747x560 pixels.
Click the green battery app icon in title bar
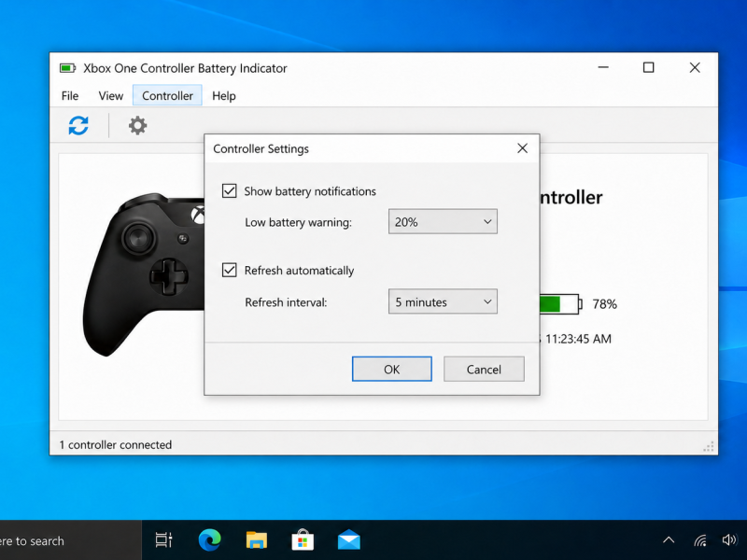(67, 68)
